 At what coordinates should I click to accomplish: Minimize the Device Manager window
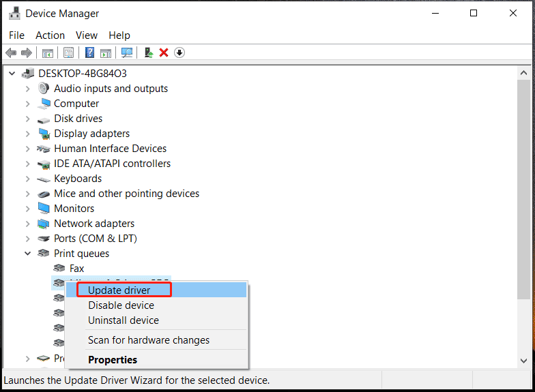click(435, 14)
